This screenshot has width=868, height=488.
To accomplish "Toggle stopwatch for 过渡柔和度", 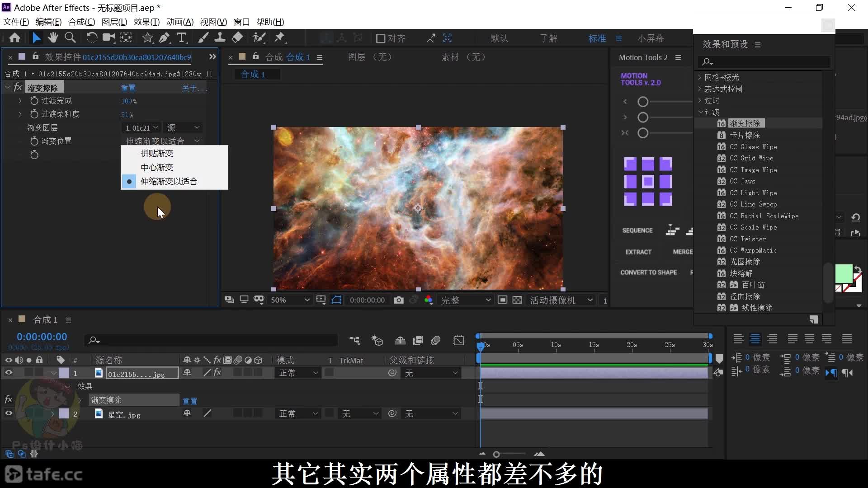I will [34, 114].
